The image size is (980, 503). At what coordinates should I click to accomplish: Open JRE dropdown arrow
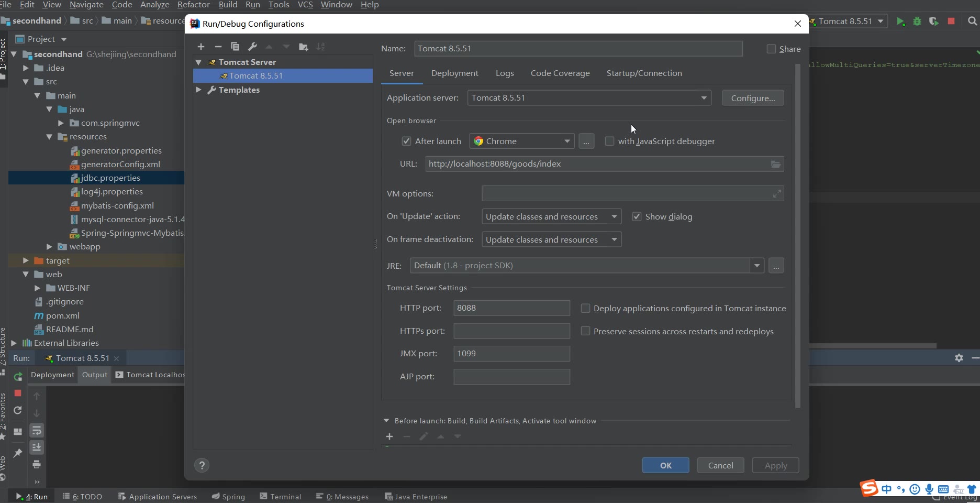757,266
